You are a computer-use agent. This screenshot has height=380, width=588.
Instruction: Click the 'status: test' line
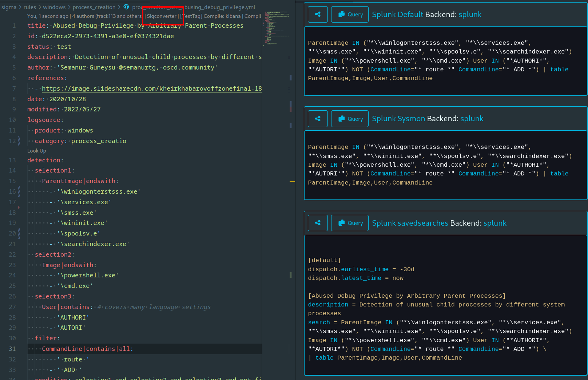pos(49,47)
